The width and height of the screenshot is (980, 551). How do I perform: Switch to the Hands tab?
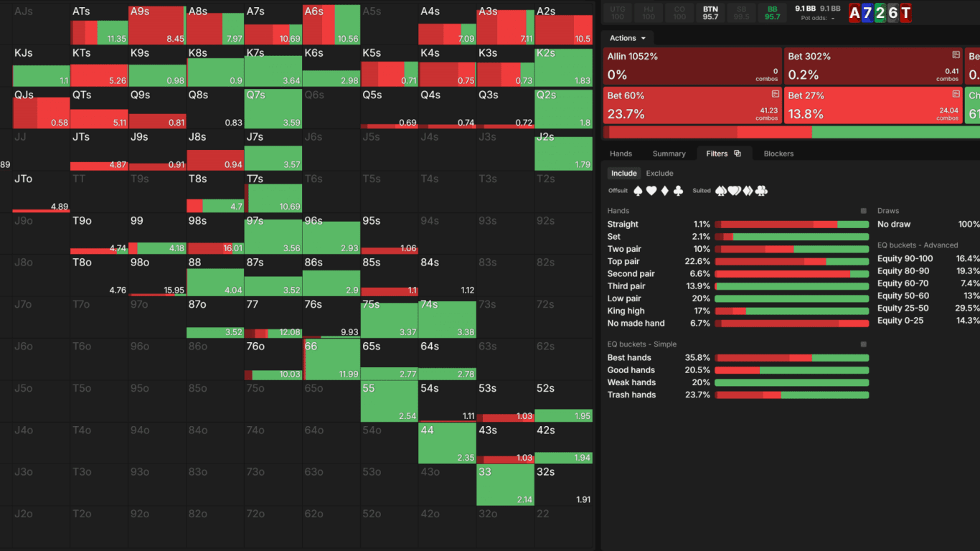click(x=621, y=154)
